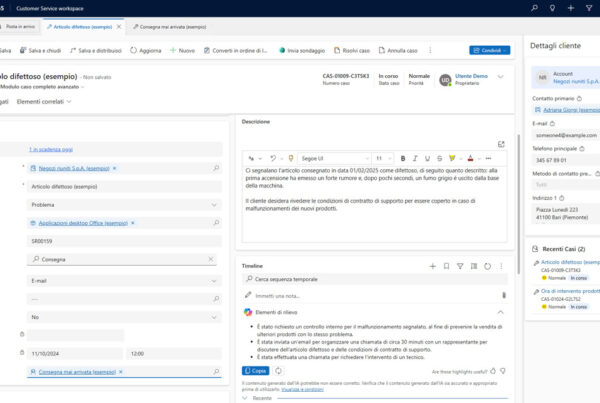Open the Problema case type dropdown
600x403 pixels.
click(124, 205)
